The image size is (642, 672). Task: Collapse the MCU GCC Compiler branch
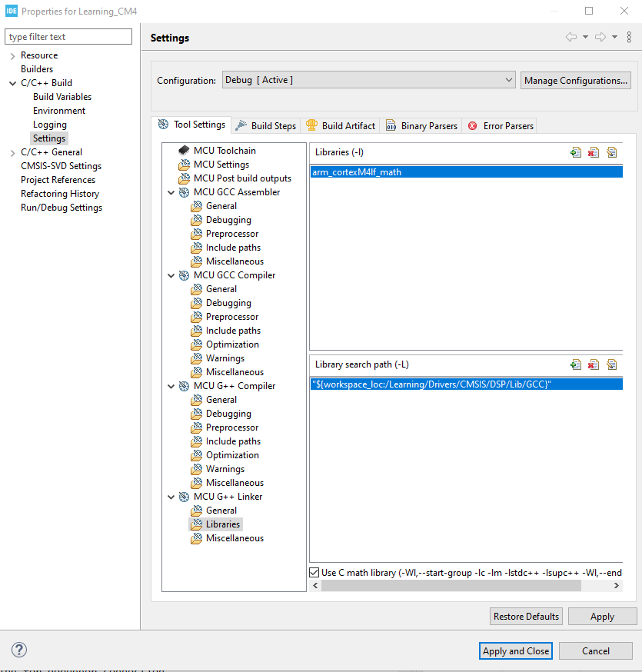pos(171,275)
